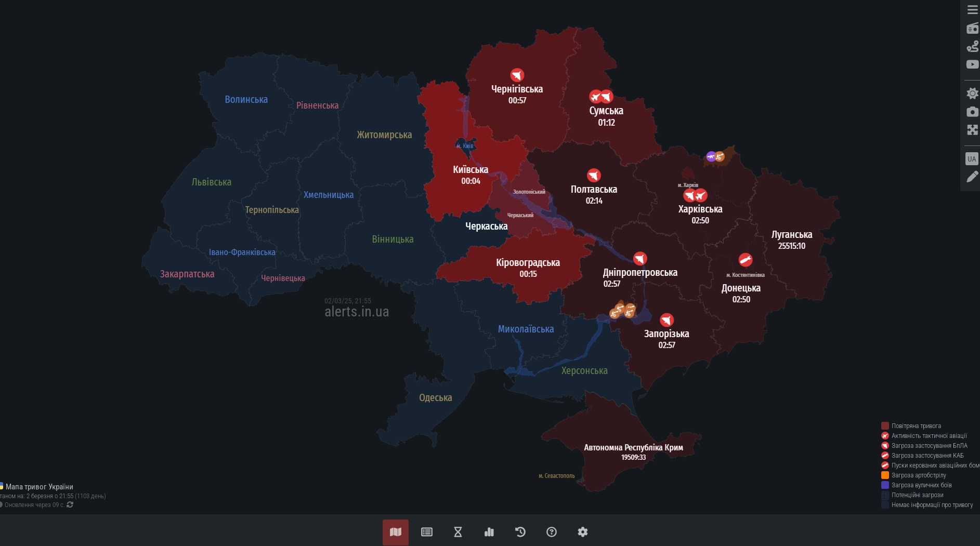Viewport: 980px width, 546px height.
Task: Switch language using the UA button
Action: [x=972, y=159]
